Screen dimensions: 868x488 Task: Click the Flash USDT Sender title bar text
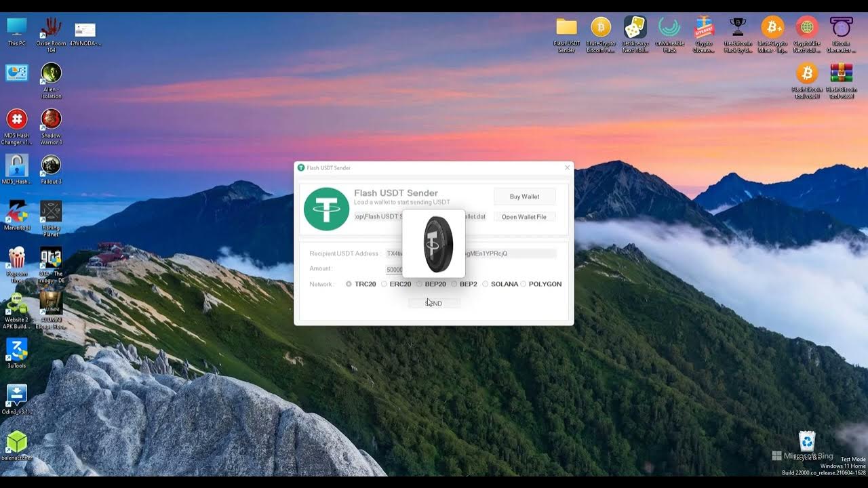tap(329, 168)
